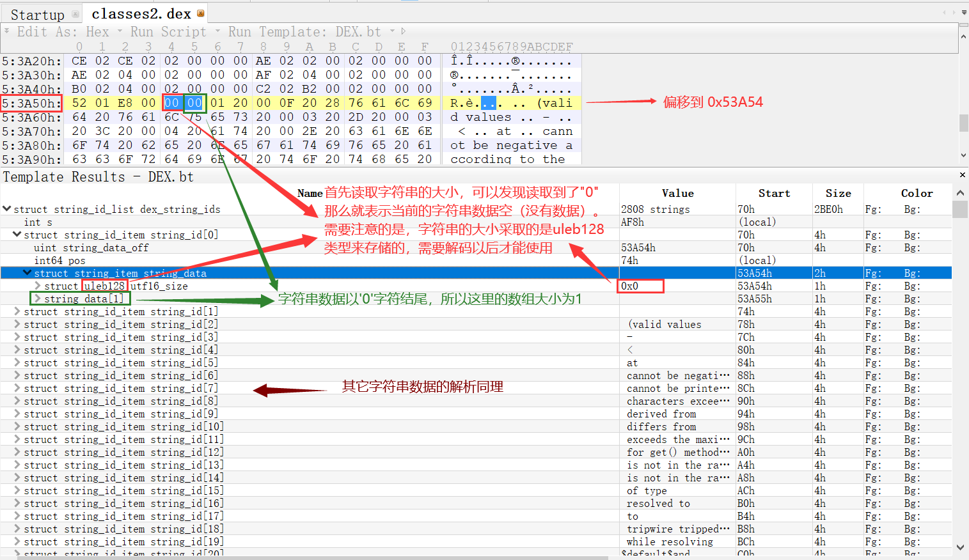Click the 'while resolving' value cell

(x=670, y=541)
